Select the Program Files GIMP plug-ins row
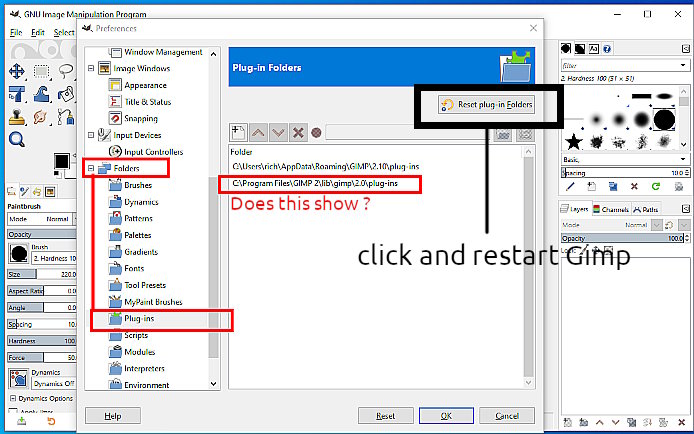694x434 pixels. [x=315, y=183]
